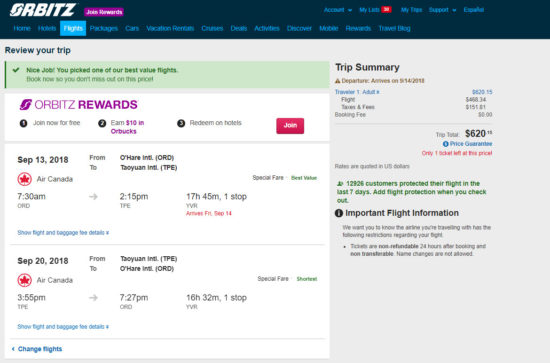Select the Flights tab
Screen dimensions: 550x363
(73, 28)
